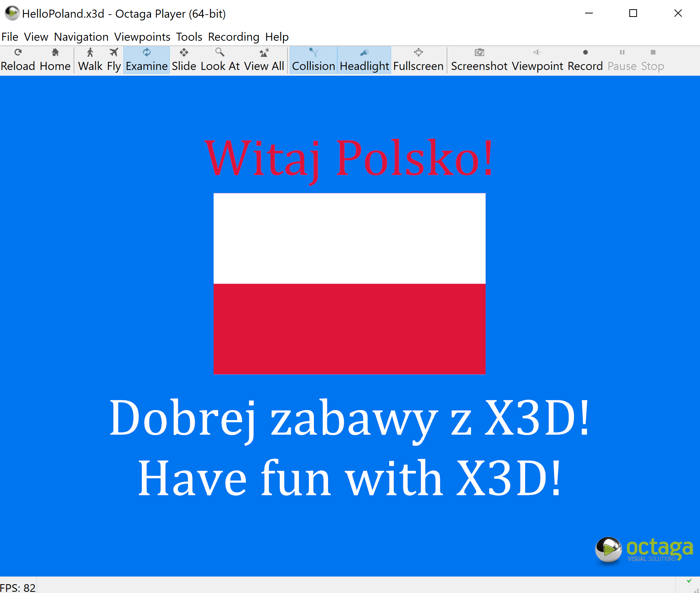Open the Tools menu
The width and height of the screenshot is (700, 593).
pyautogui.click(x=189, y=37)
